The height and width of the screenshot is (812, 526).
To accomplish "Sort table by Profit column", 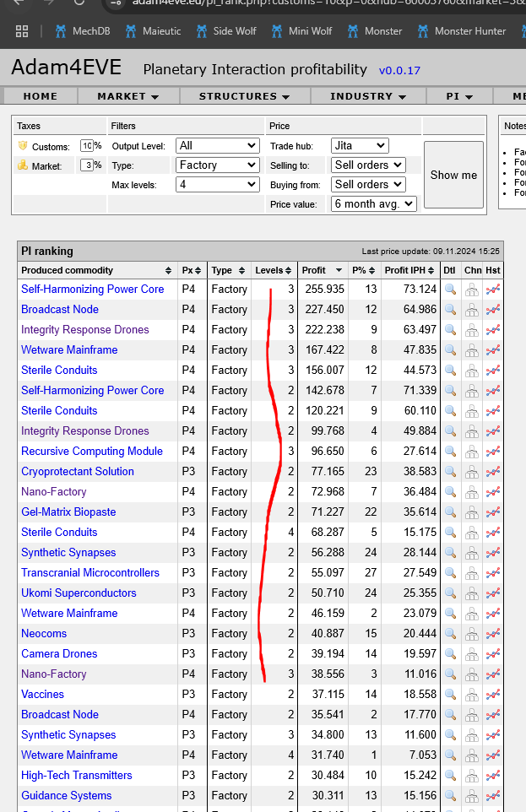I will click(x=323, y=270).
